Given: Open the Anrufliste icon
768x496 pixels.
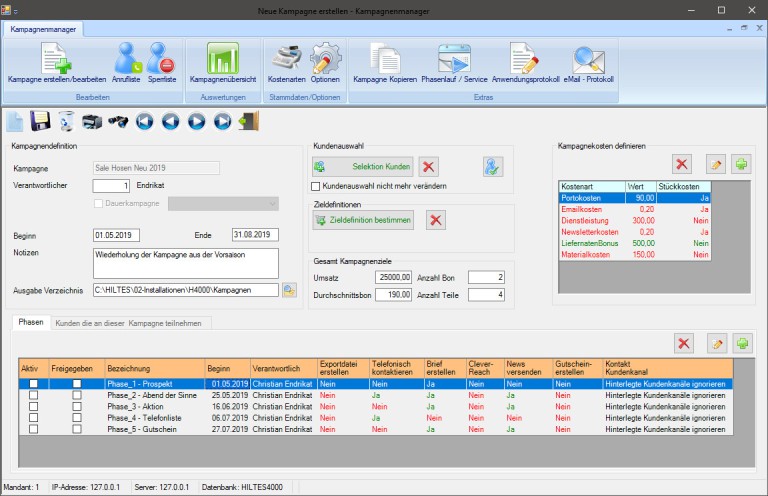Looking at the screenshot, I should [127, 61].
